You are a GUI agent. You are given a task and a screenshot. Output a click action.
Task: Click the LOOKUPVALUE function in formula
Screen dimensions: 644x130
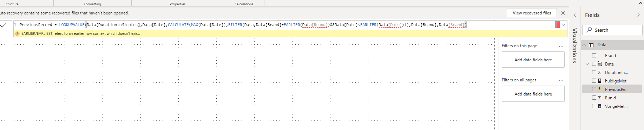(72, 25)
